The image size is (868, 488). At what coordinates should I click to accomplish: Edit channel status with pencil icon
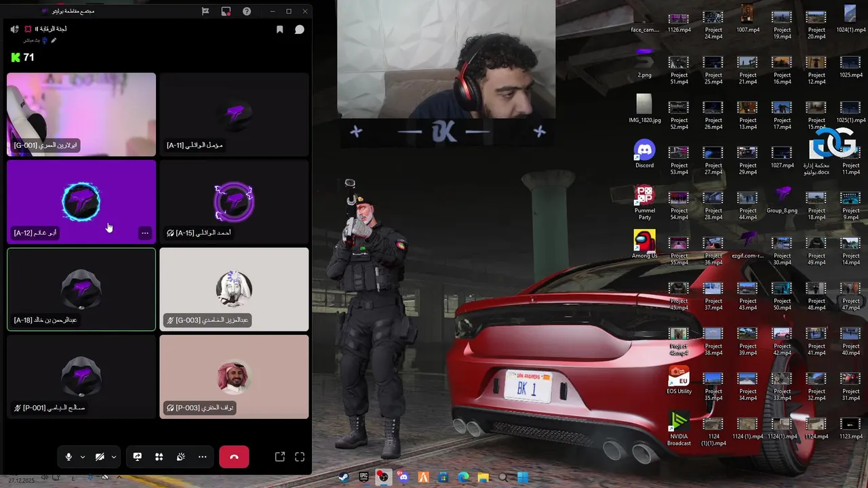click(54, 41)
